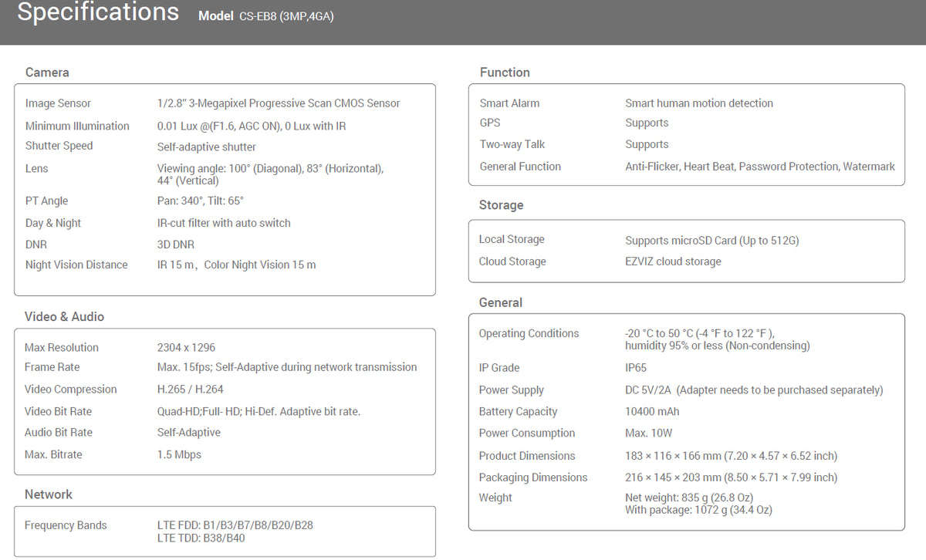The height and width of the screenshot is (560, 926).
Task: Click the Smart Alarm label
Action: 509,103
